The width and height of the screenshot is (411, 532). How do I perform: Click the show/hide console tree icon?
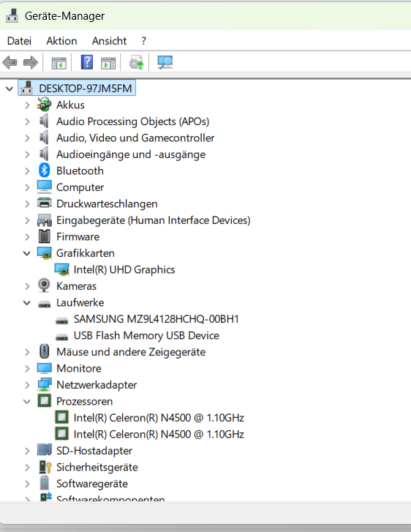(x=59, y=63)
